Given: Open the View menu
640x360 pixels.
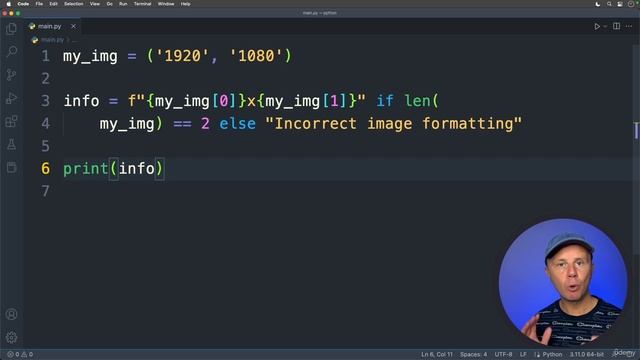Looking at the screenshot, I should [95, 4].
